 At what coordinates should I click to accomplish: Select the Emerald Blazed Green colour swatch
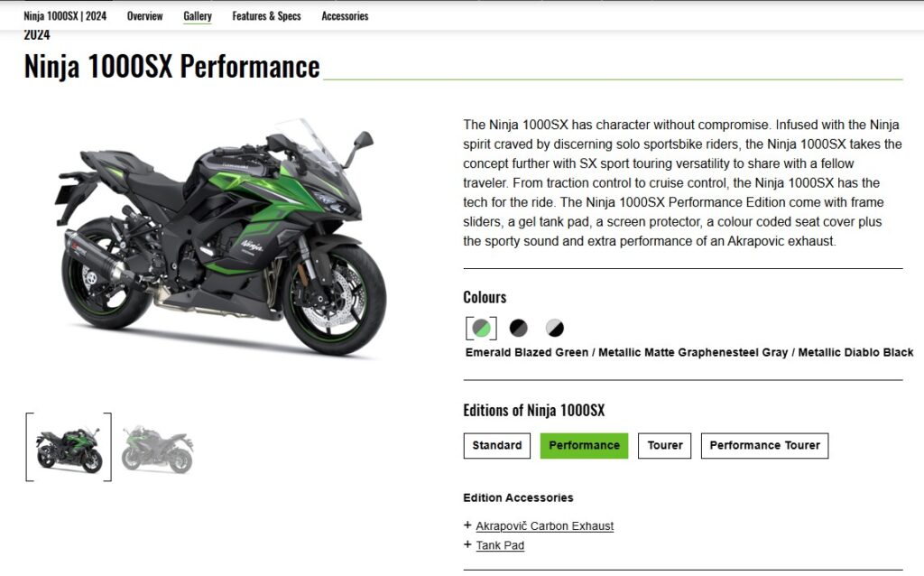[482, 328]
